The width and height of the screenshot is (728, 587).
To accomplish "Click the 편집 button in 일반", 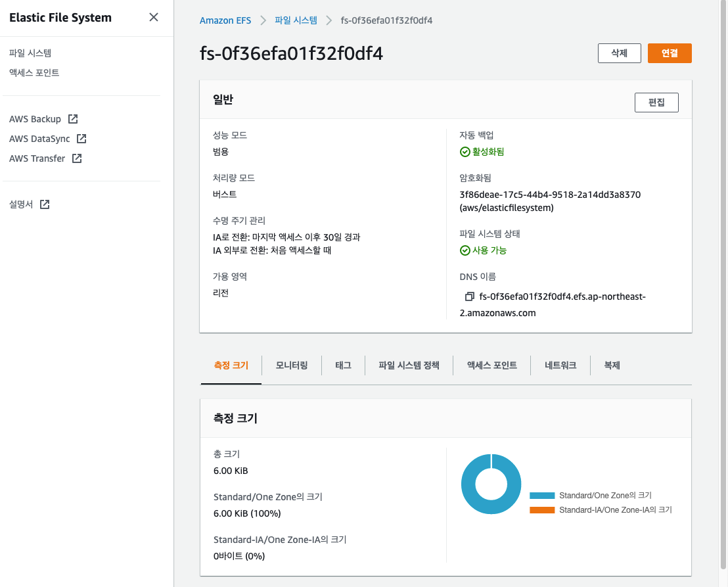I will click(656, 102).
